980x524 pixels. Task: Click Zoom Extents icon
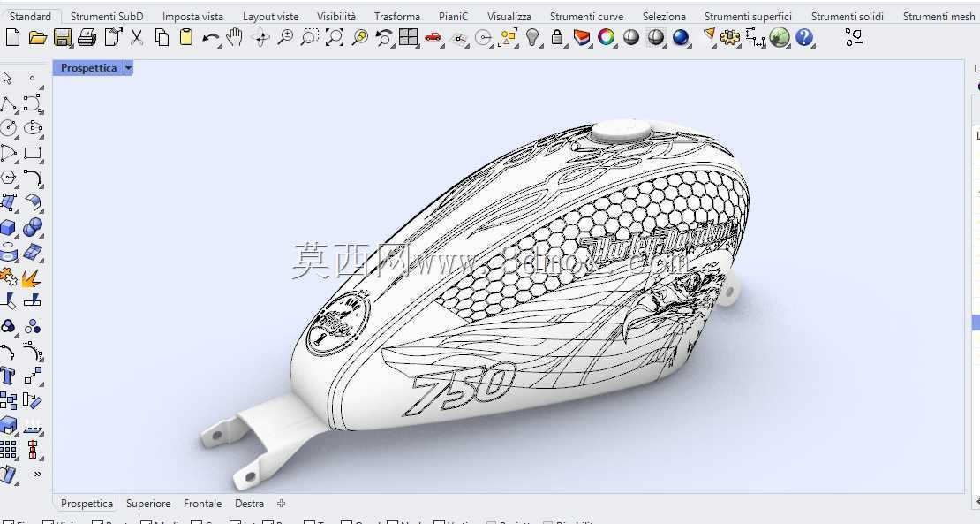pyautogui.click(x=335, y=38)
